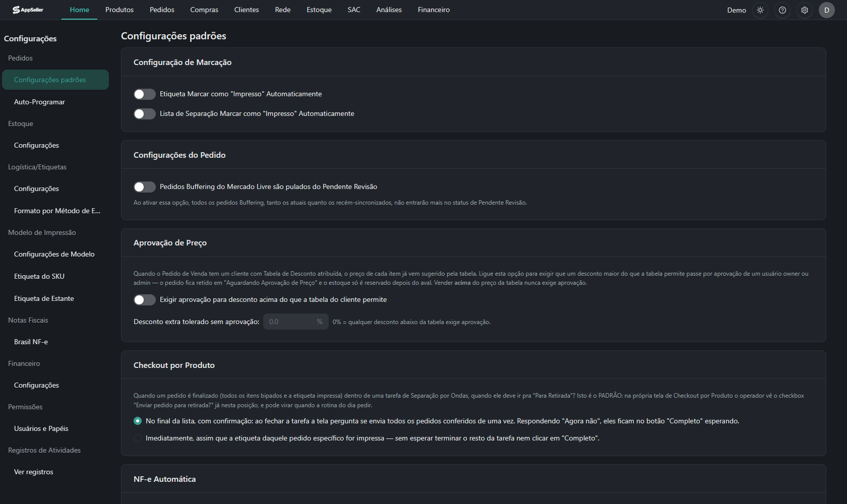The image size is (847, 504).
Task: Open the Produtos menu
Action: pyautogui.click(x=119, y=10)
